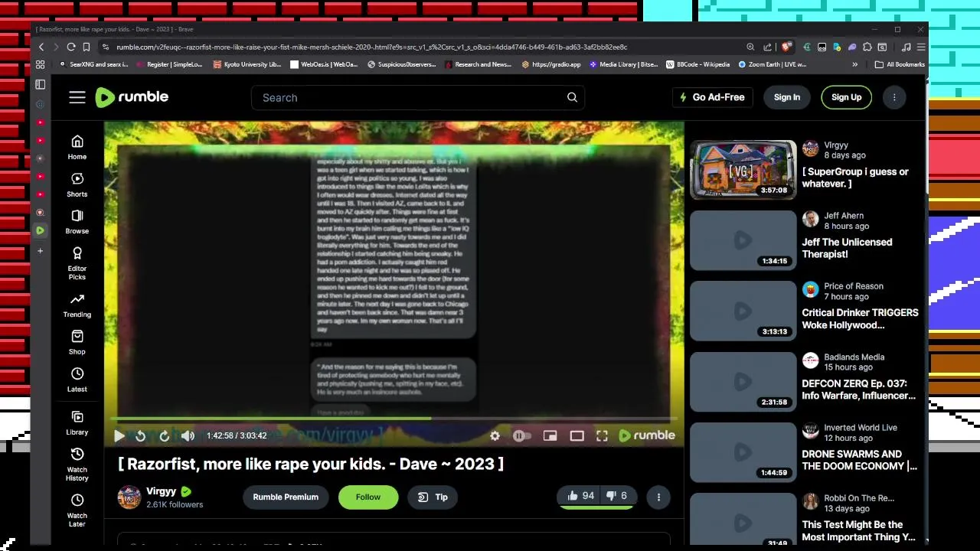Mute the video volume
The height and width of the screenshot is (551, 980).
[188, 435]
